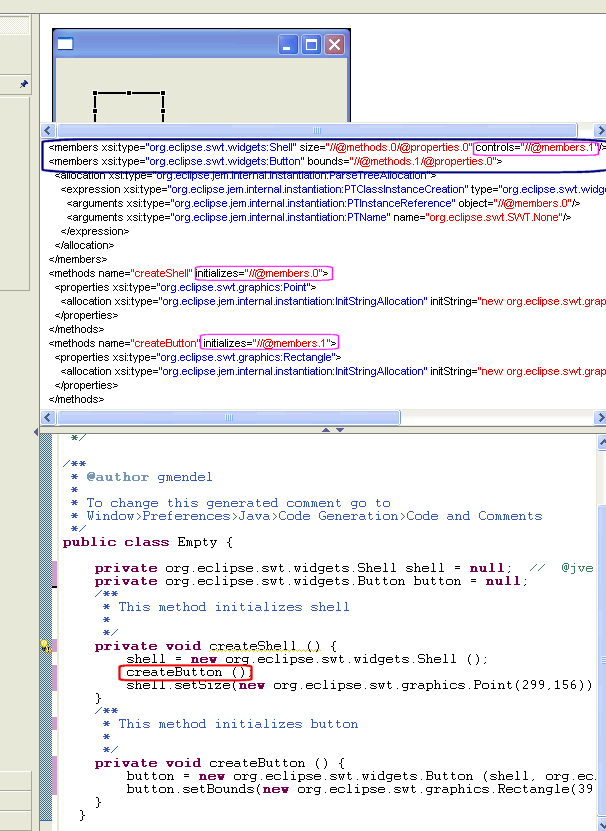
Task: Click the preview Shell's title bar icon
Action: coord(66,44)
